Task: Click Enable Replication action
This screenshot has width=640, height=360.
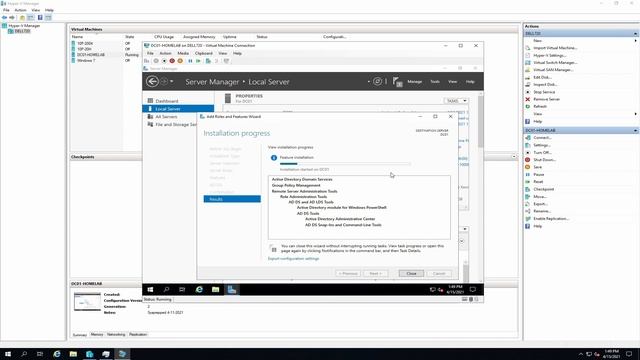Action: point(551,219)
